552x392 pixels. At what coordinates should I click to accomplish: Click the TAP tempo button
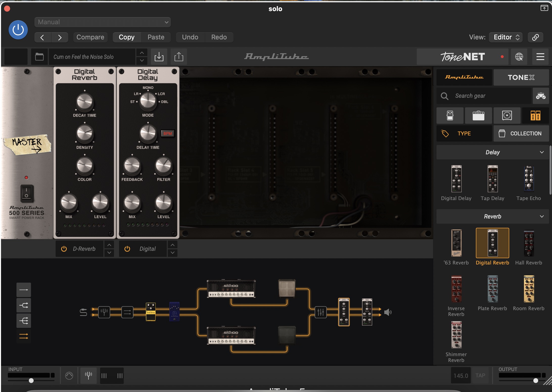tap(480, 376)
